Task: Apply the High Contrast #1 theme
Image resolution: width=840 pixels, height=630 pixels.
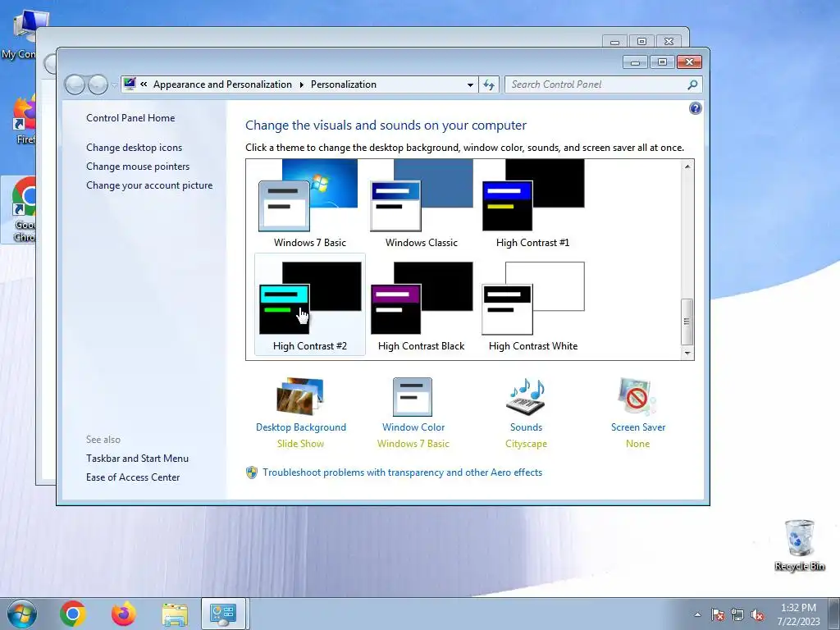Action: coord(532,204)
